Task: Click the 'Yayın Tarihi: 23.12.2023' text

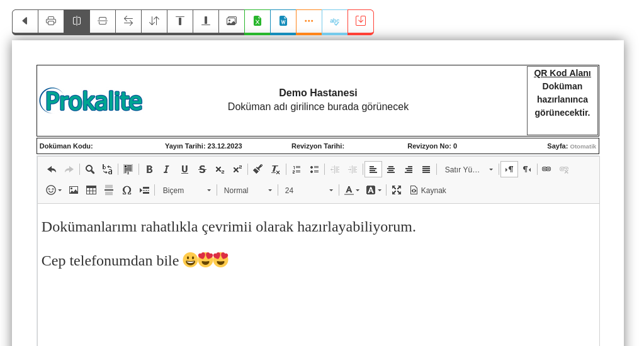Action: [203, 146]
